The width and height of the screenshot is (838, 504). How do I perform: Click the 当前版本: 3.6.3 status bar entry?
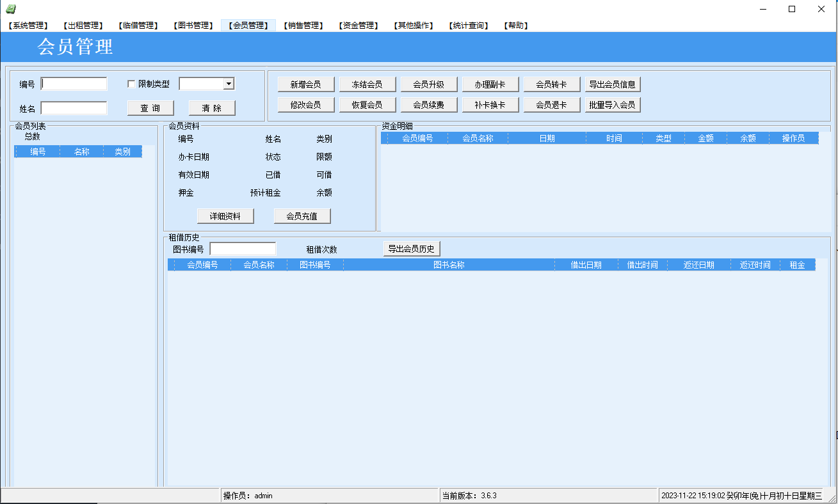coord(549,496)
